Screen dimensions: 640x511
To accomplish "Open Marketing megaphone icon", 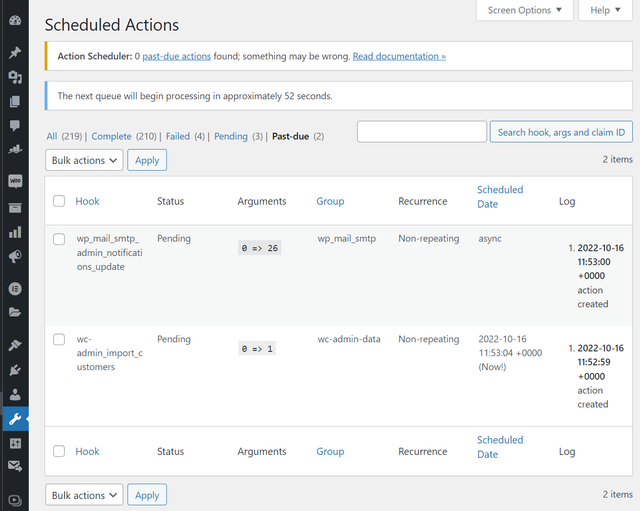I will (15, 256).
